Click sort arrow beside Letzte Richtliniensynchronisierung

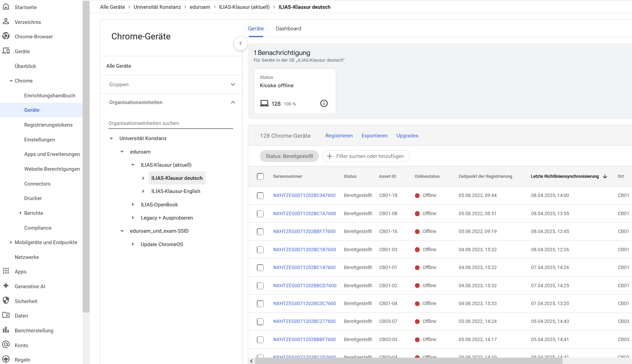605,176
